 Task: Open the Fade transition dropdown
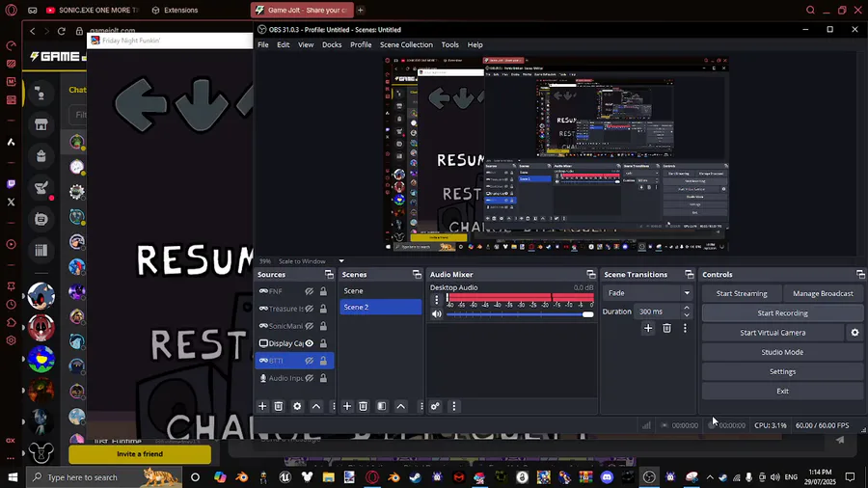647,293
